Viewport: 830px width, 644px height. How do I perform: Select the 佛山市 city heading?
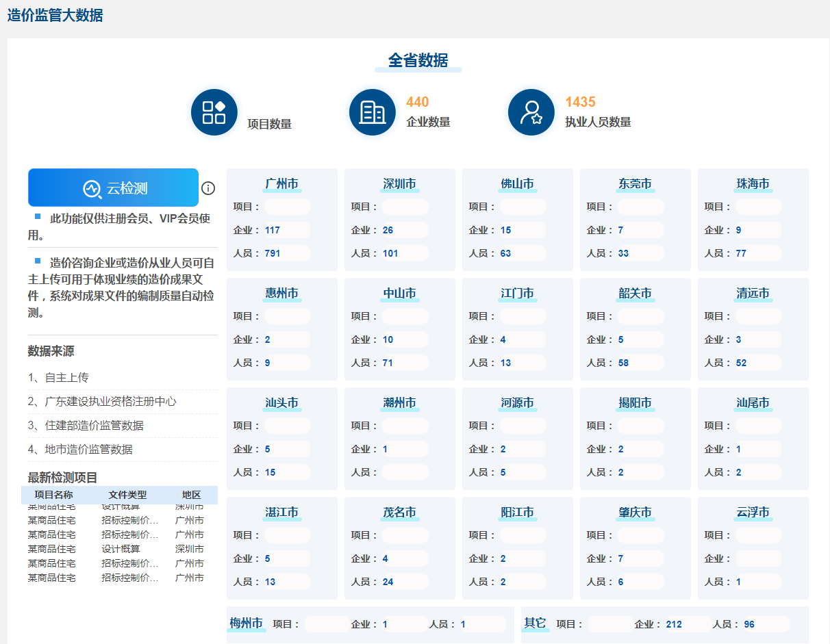pos(517,184)
